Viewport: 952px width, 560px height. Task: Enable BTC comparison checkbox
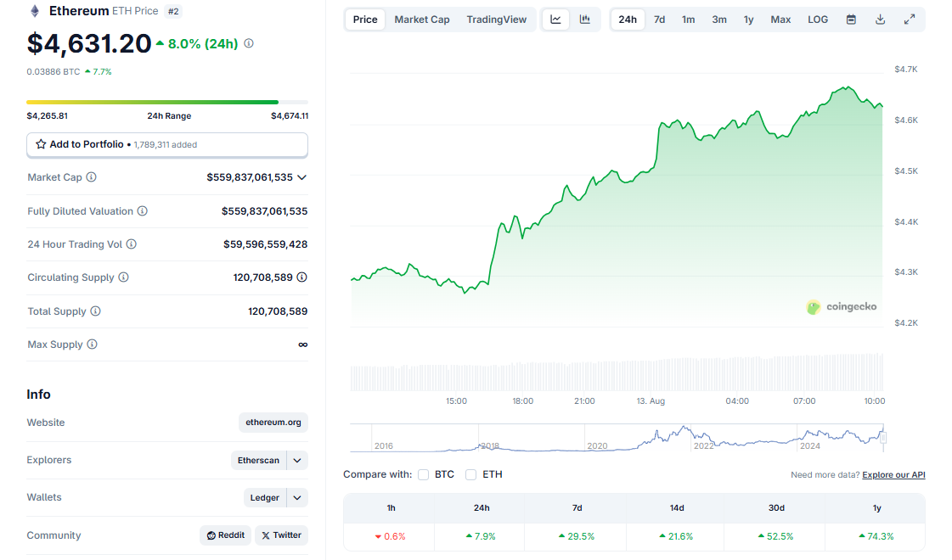(423, 474)
